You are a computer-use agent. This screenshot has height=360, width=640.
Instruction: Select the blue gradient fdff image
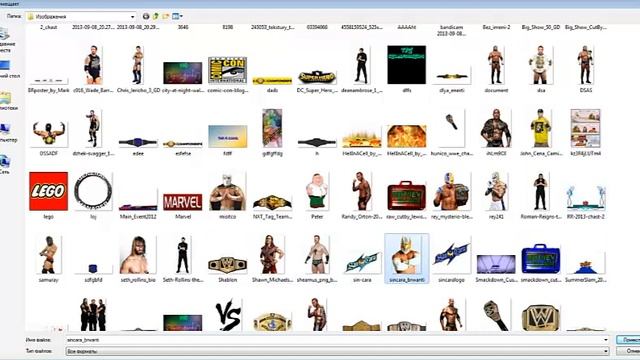(x=227, y=136)
